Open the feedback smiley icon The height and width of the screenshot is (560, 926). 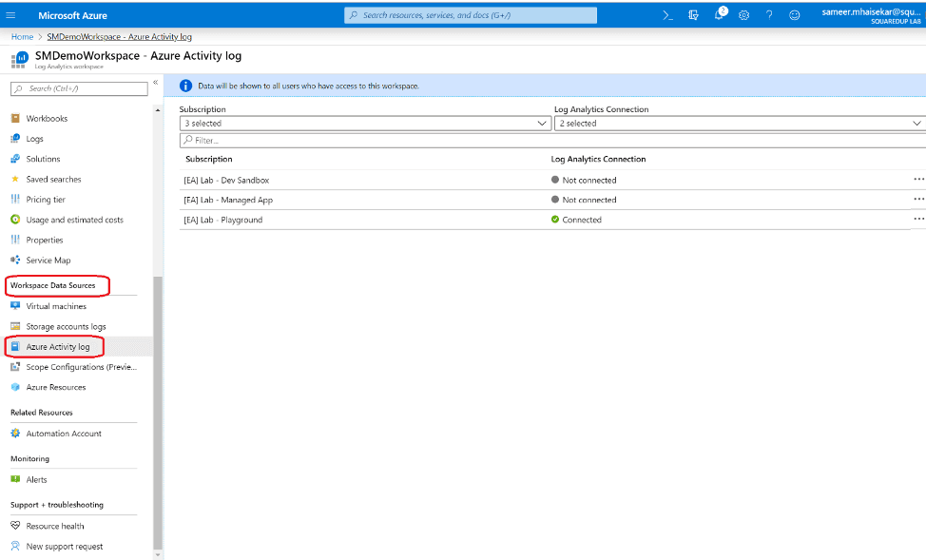[795, 15]
